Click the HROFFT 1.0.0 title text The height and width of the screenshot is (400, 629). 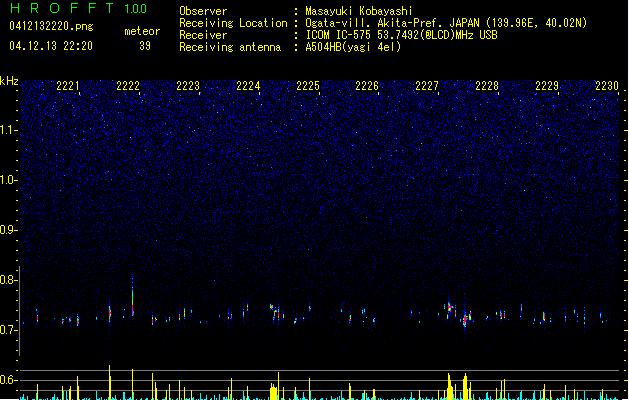pyautogui.click(x=78, y=8)
